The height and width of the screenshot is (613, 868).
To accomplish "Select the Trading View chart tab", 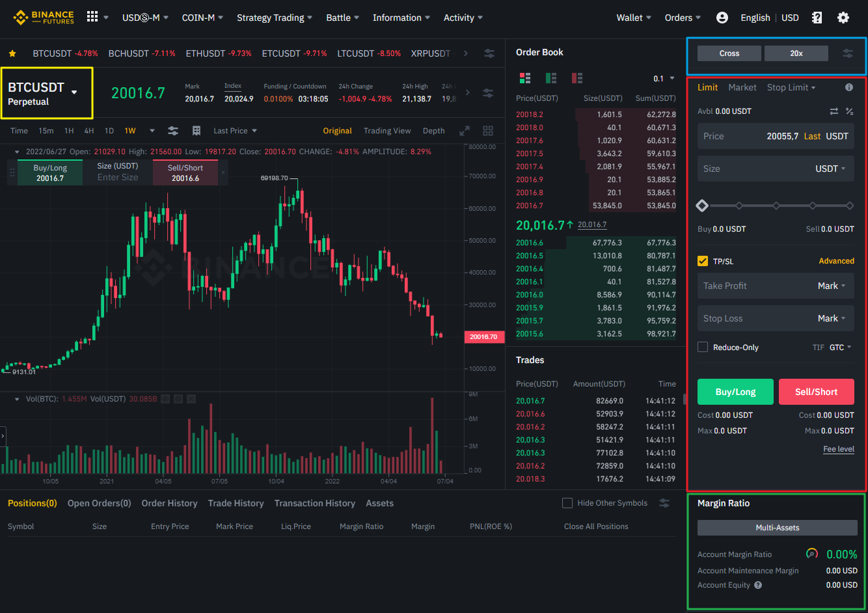I will (x=387, y=131).
